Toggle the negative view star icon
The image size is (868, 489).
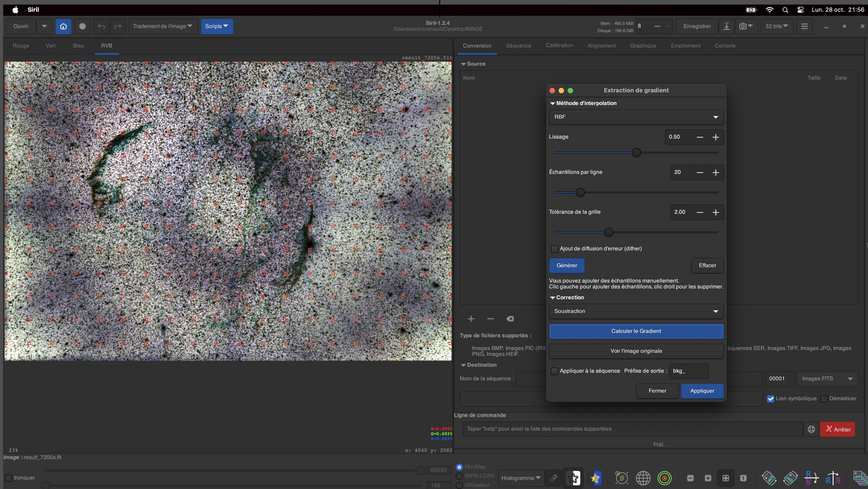573,478
